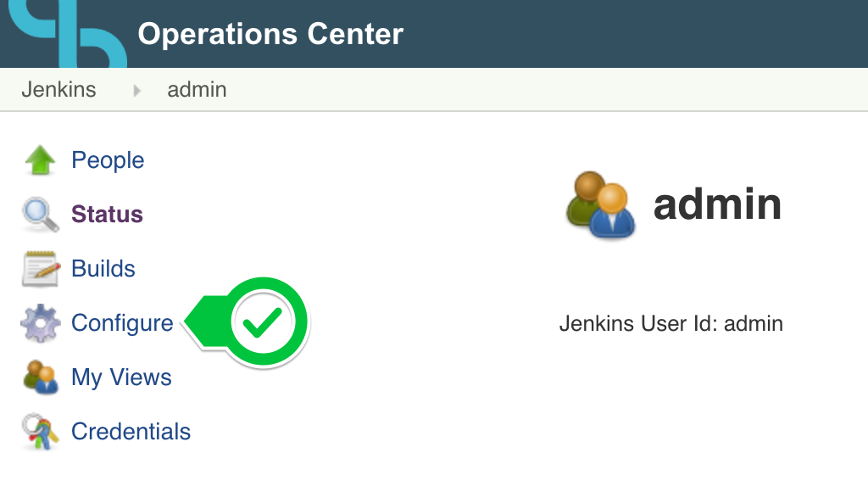Click the gear Configure icon
Viewport: 868px width, 492px height.
pyautogui.click(x=41, y=323)
